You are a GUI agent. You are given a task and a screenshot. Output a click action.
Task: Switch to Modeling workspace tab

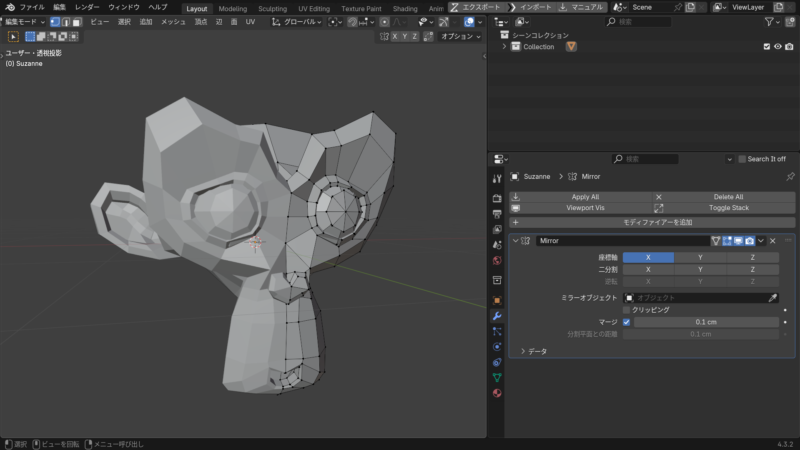click(x=233, y=9)
